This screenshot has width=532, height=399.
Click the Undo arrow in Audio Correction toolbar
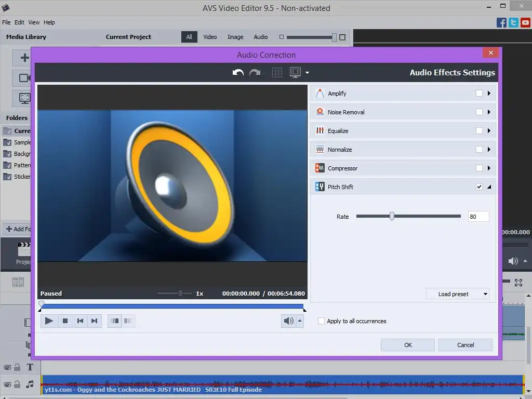[x=238, y=72]
